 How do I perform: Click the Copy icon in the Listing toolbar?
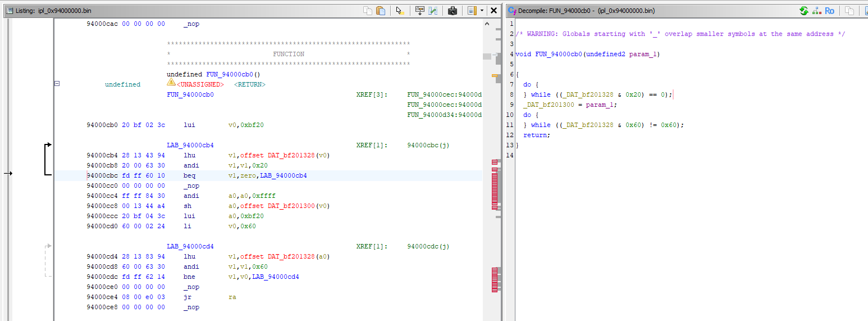coord(367,11)
